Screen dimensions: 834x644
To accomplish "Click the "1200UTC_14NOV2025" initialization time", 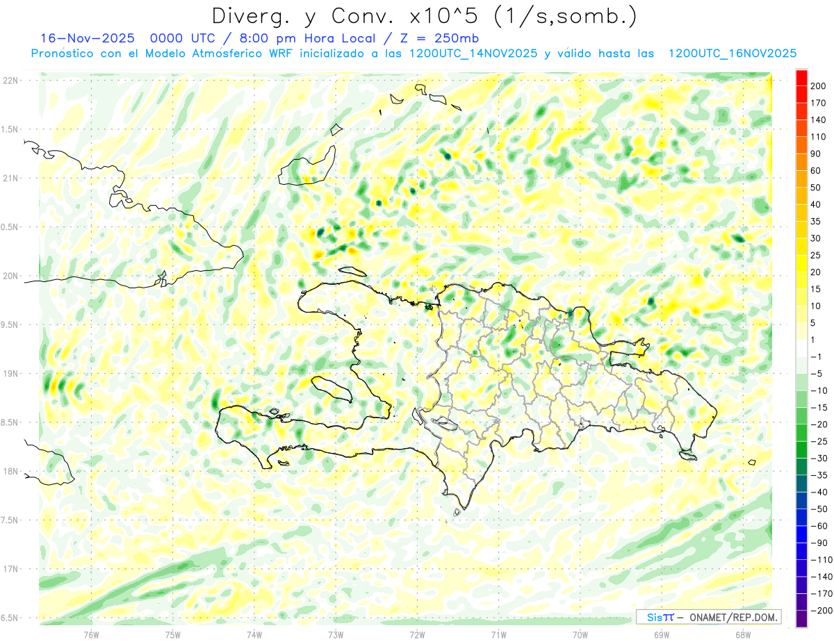I will pos(473,53).
